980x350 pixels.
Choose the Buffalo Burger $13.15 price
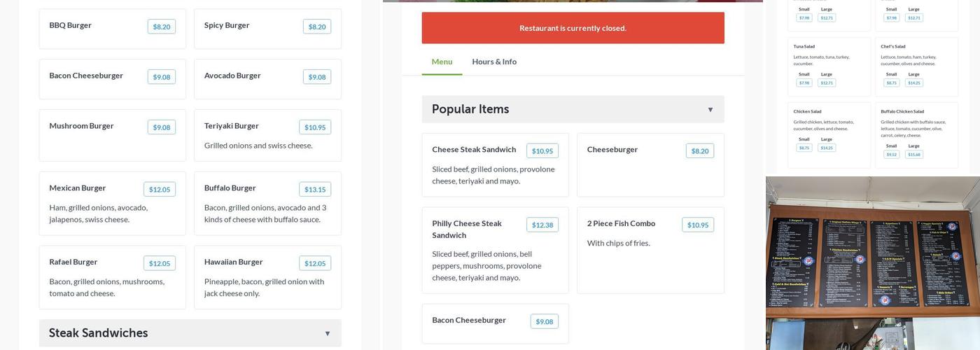click(x=315, y=190)
